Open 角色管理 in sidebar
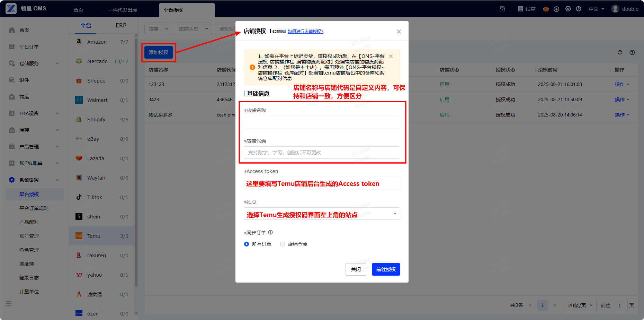The height and width of the screenshot is (320, 644). (x=29, y=250)
